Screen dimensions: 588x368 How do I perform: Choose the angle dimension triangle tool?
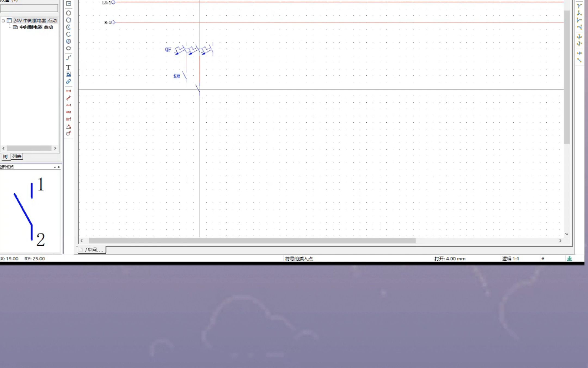68,126
